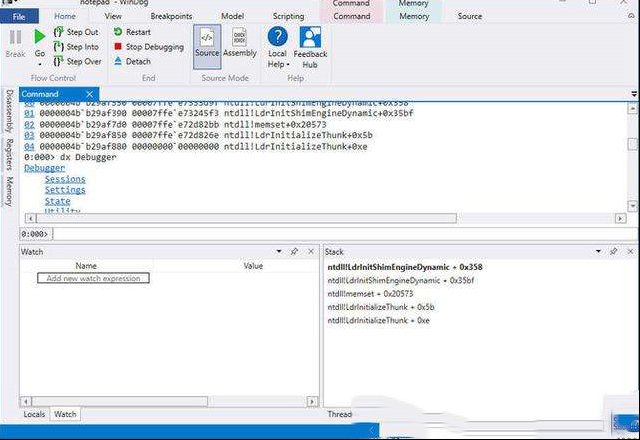Open the Disassembly side panel
Image resolution: width=640 pixels, height=440 pixels.
9,111
